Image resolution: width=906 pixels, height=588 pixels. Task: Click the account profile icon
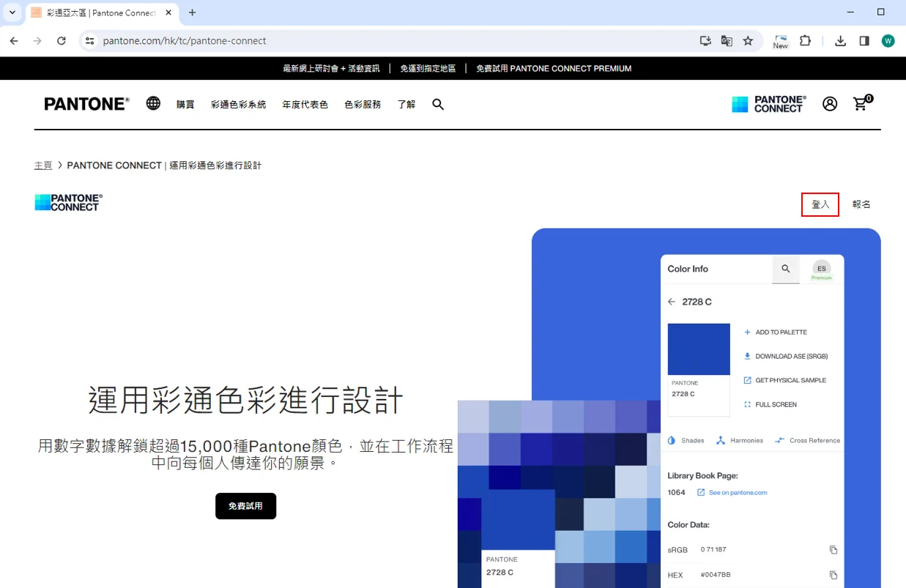click(829, 104)
